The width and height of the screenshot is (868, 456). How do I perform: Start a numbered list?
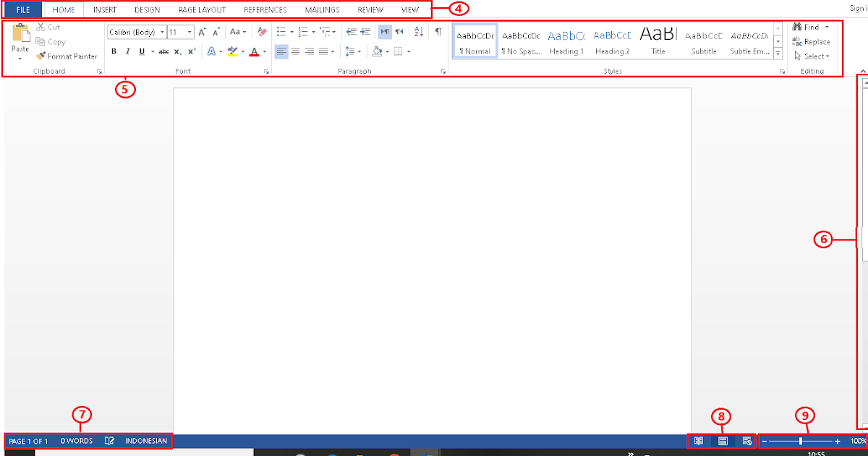pyautogui.click(x=303, y=32)
